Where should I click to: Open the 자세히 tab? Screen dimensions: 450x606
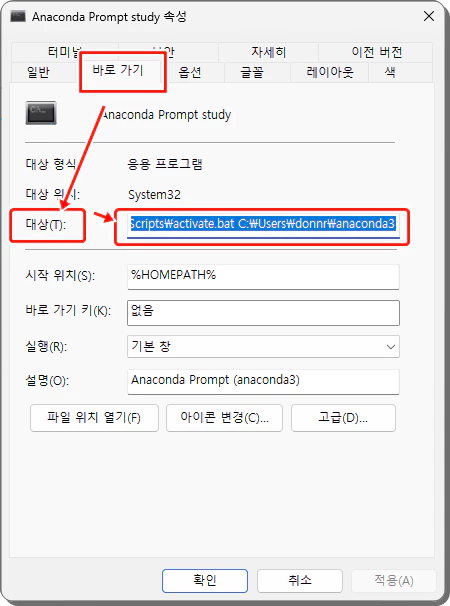(269, 52)
